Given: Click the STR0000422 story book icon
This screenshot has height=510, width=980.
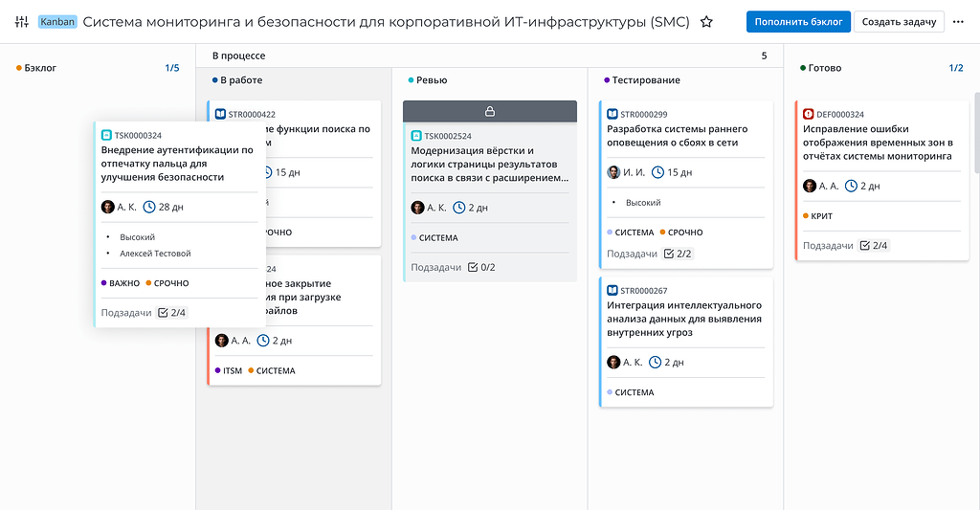Looking at the screenshot, I should 220,114.
